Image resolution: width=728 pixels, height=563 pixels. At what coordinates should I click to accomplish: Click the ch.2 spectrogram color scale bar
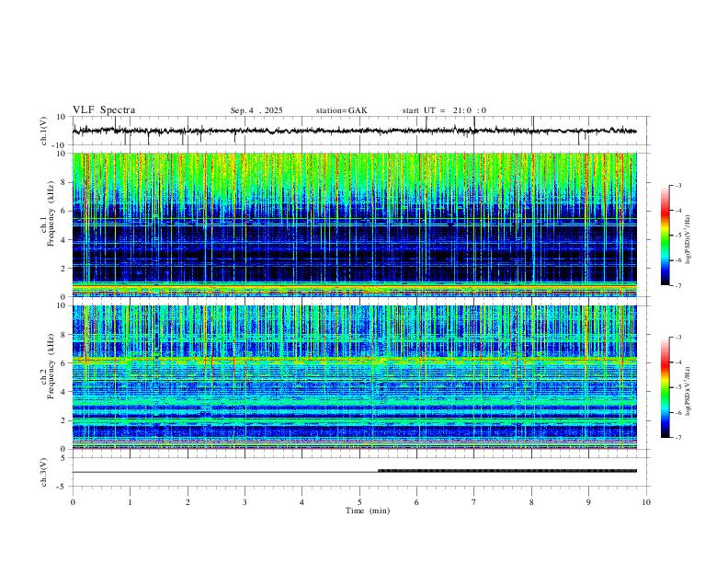665,387
